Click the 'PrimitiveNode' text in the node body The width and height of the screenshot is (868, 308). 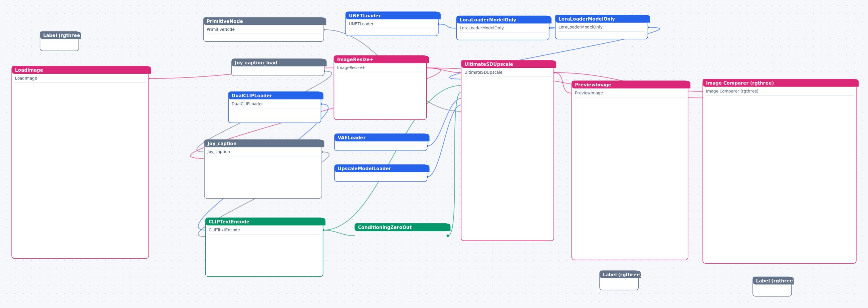click(x=220, y=29)
